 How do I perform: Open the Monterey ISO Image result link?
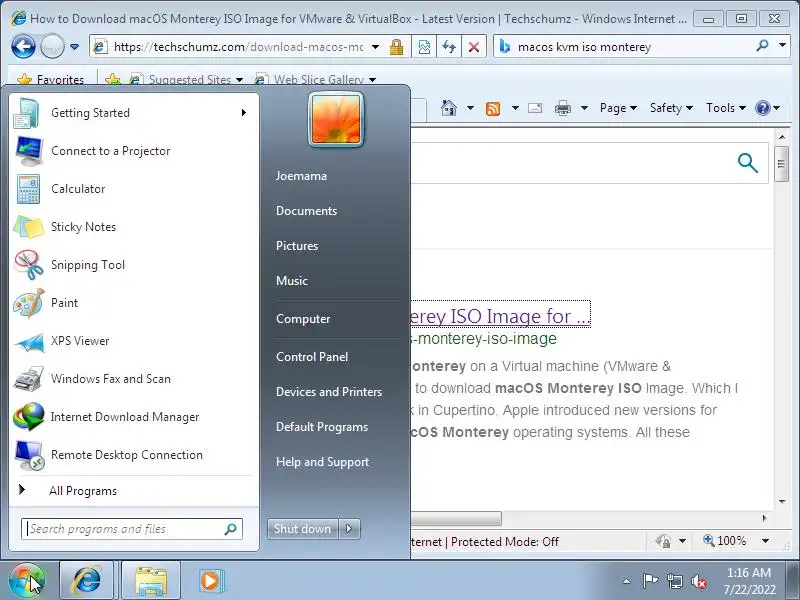500,316
